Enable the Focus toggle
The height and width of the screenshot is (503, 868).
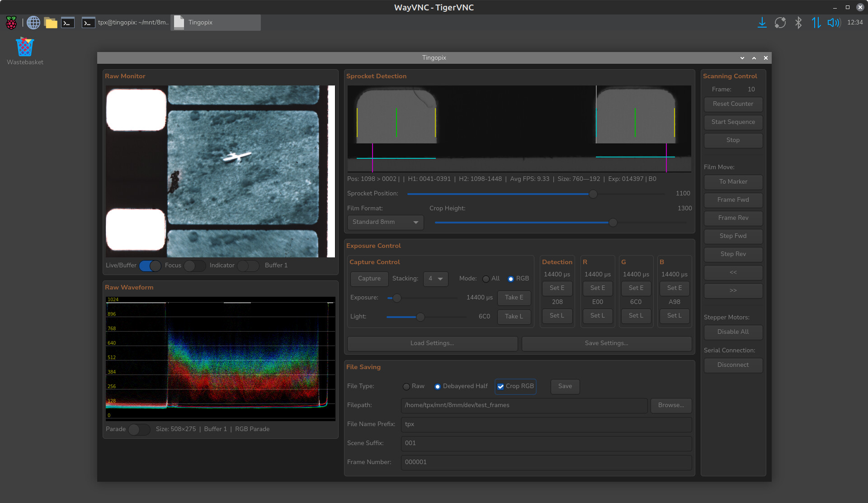pos(194,266)
